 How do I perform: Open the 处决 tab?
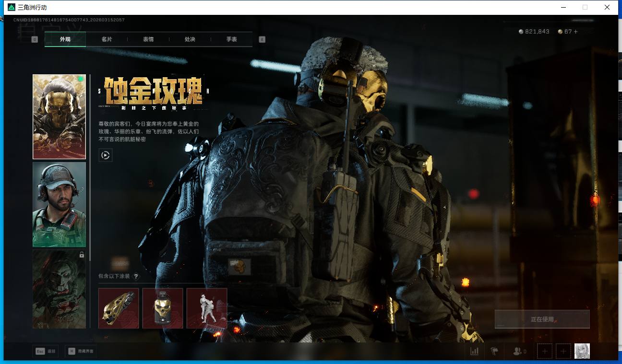(190, 39)
